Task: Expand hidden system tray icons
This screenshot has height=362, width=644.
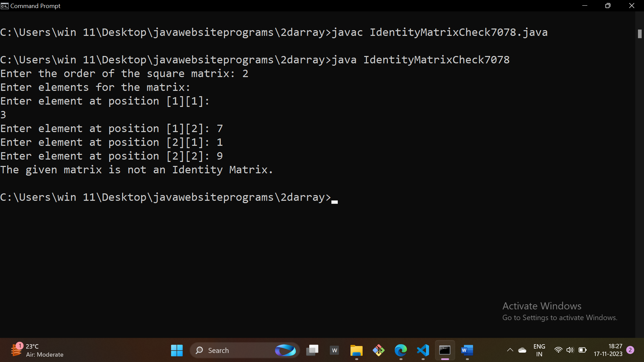Action: (510, 350)
